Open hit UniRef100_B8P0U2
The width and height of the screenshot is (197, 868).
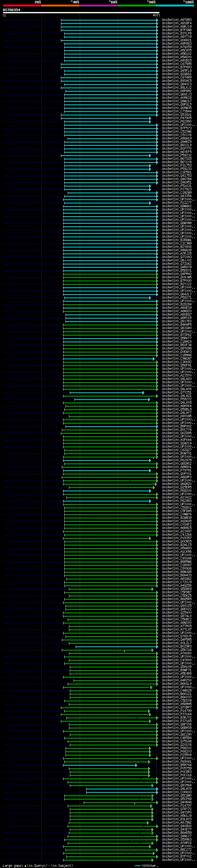177,426
